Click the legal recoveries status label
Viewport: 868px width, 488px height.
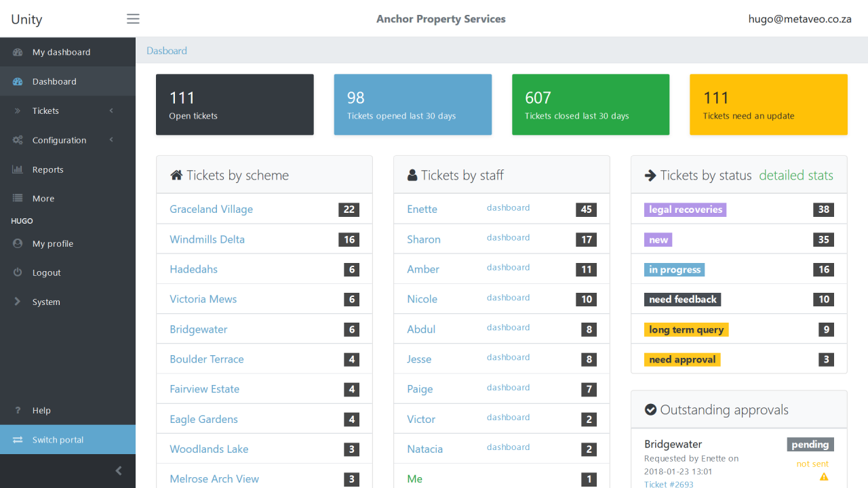point(685,210)
